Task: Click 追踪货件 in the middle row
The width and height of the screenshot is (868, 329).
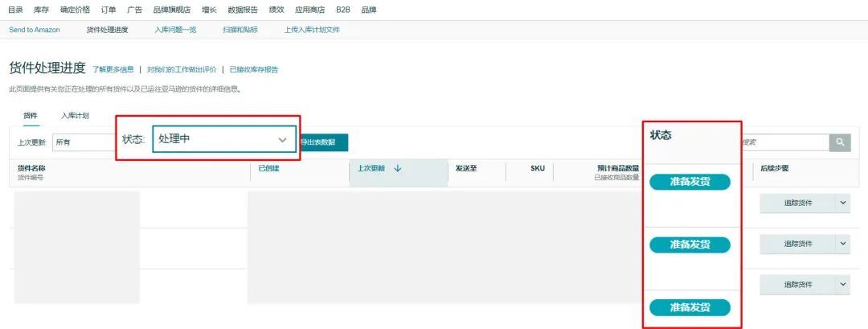Action: [x=798, y=244]
